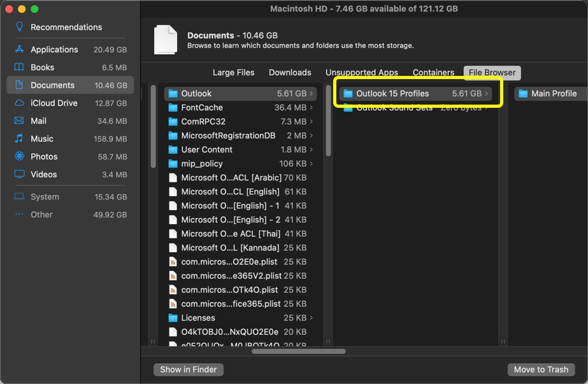Expand the Outlook 15 Profiles chevron
The image size is (588, 384).
(486, 94)
